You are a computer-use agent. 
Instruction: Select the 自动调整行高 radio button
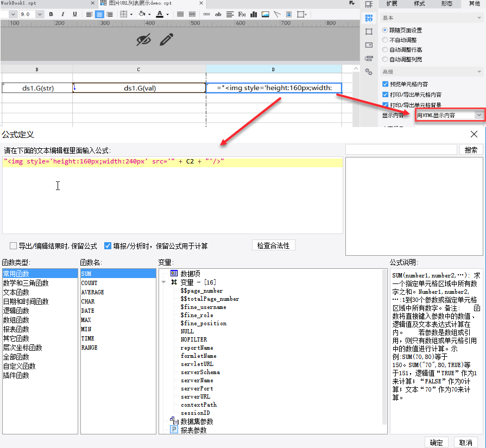385,49
